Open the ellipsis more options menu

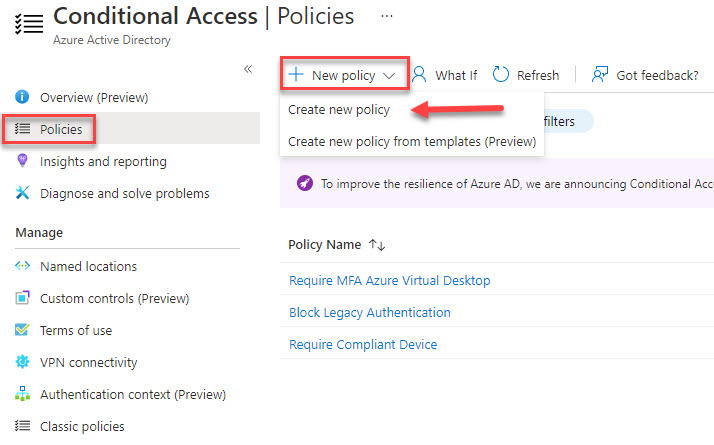(x=387, y=16)
